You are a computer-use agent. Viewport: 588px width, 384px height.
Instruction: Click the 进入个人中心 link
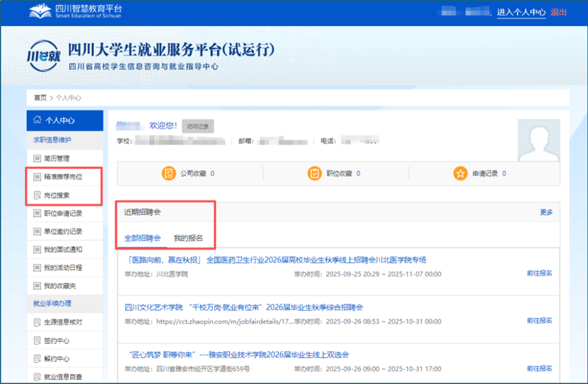coord(521,12)
